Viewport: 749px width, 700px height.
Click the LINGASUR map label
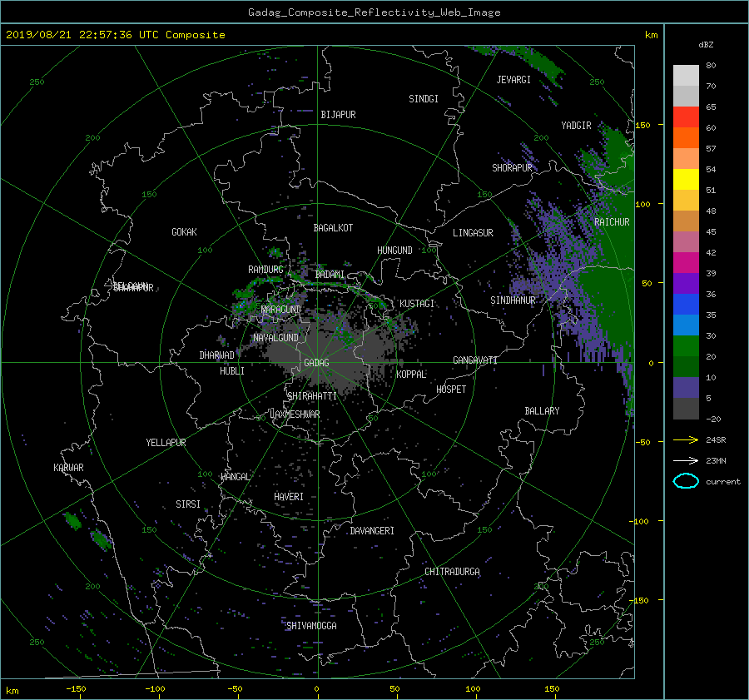(x=473, y=233)
